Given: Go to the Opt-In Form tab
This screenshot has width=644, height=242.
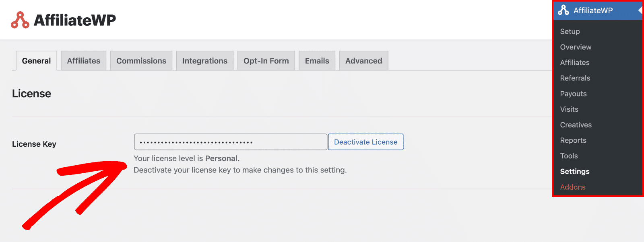Looking at the screenshot, I should pos(266,61).
